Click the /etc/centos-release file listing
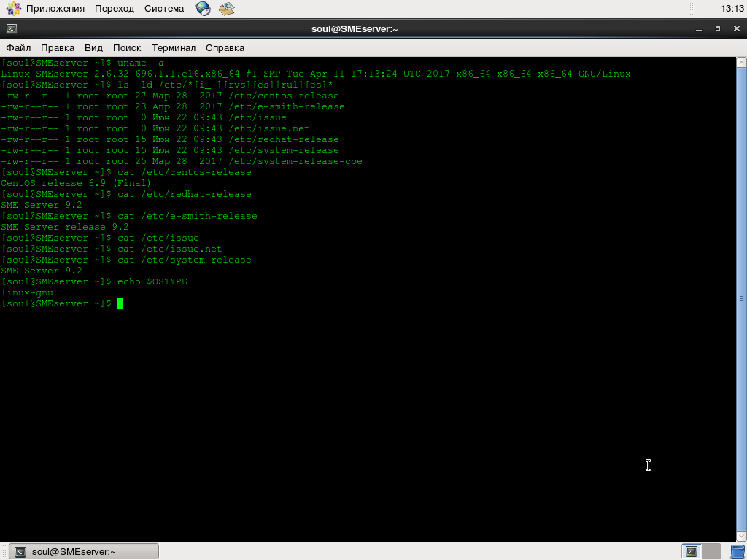Screen dimensions: 747x560 [x=170, y=96]
